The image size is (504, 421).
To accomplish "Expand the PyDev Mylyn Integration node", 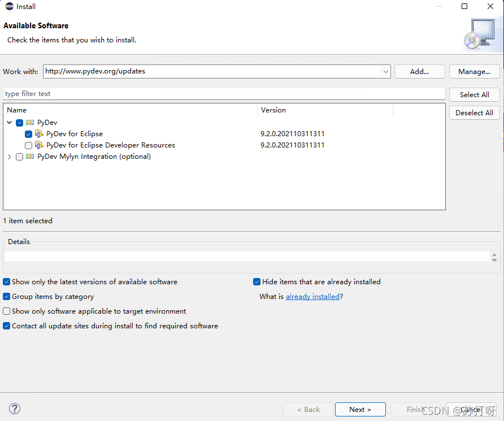I will click(x=9, y=157).
